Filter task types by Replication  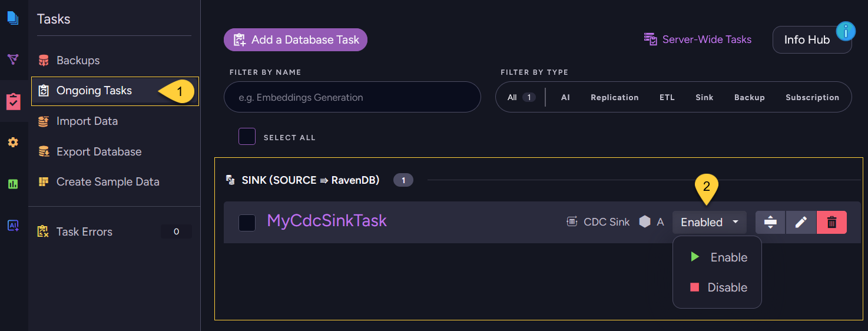(x=615, y=97)
